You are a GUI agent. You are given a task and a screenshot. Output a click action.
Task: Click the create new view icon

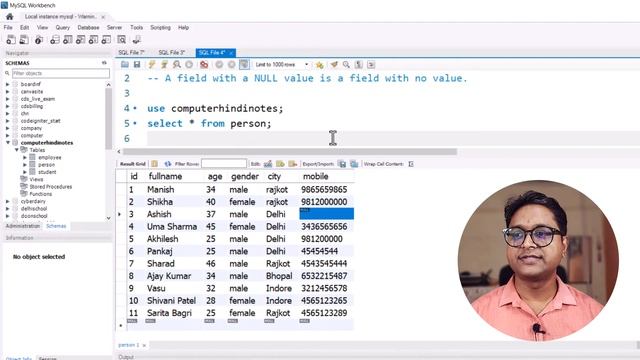coord(81,40)
